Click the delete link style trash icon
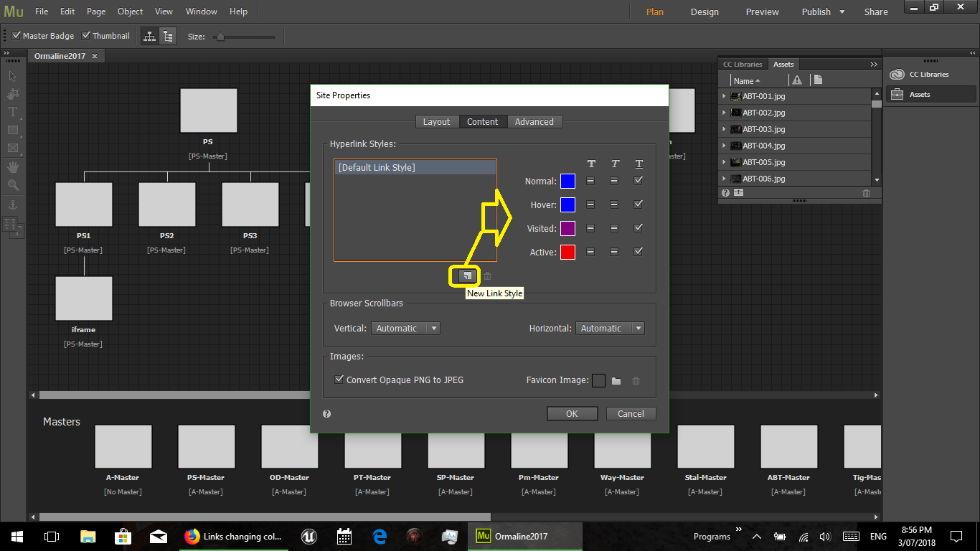This screenshot has width=980, height=551. (487, 275)
